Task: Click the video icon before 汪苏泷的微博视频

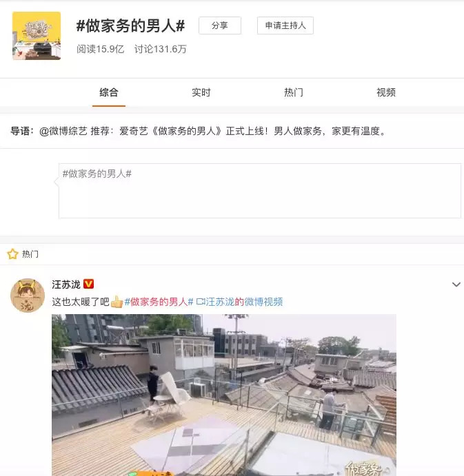Action: tap(201, 302)
